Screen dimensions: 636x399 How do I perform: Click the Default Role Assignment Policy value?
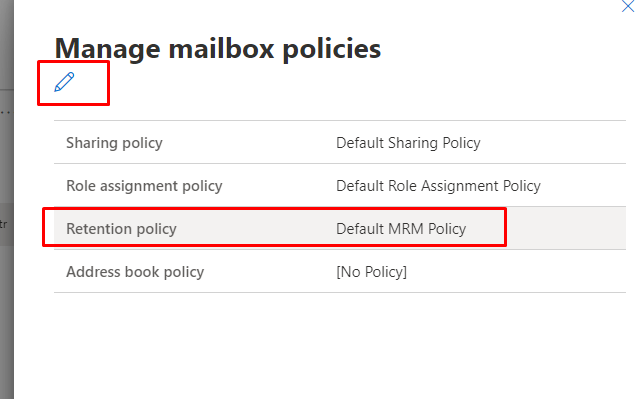(x=438, y=186)
